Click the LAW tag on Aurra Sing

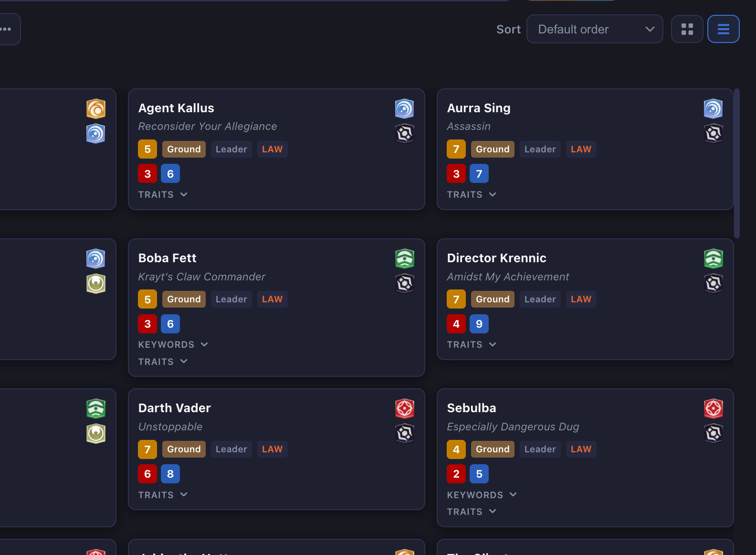tap(581, 149)
